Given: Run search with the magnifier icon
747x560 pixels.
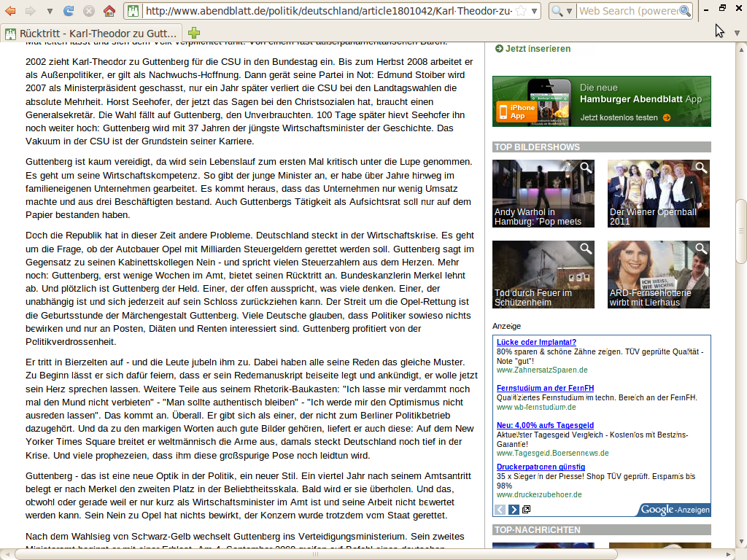Looking at the screenshot, I should tap(685, 11).
